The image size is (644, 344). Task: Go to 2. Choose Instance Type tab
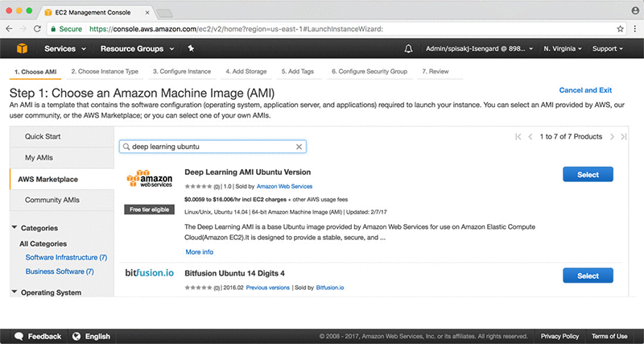click(105, 72)
